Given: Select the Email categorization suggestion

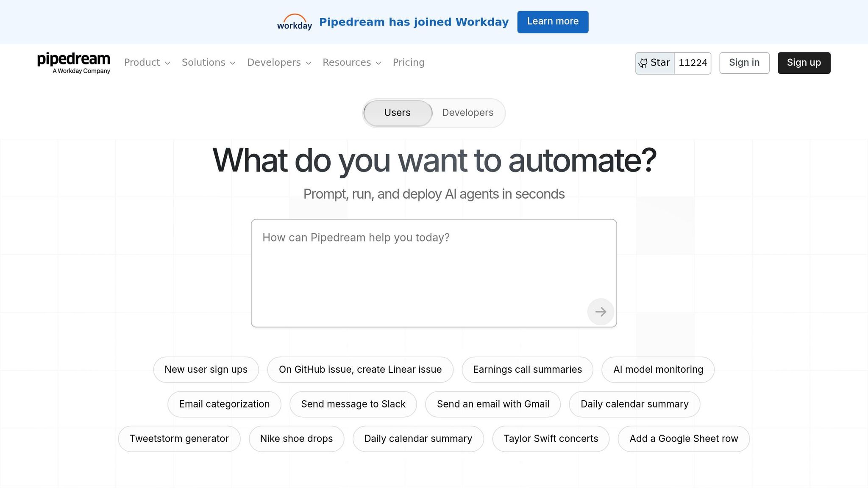Looking at the screenshot, I should [224, 404].
